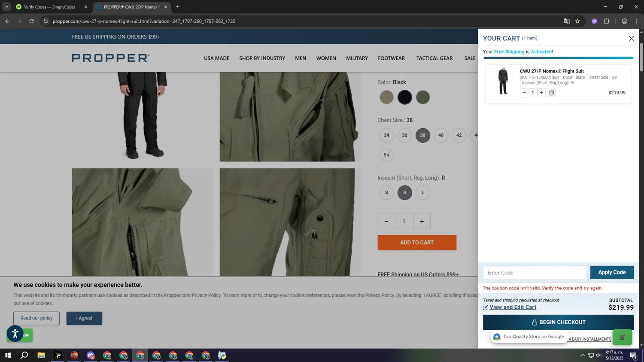Choose chest size 36
Viewport: 644px width, 362px height.
point(404,135)
